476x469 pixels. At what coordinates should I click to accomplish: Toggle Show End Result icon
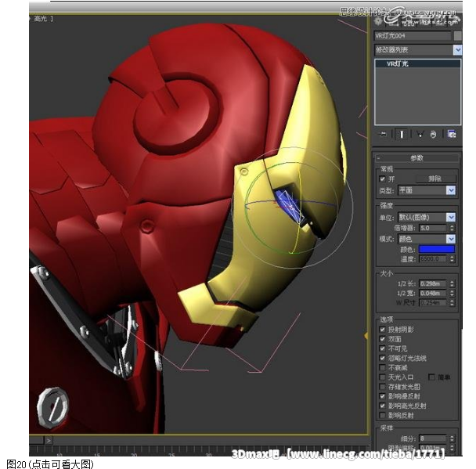402,134
